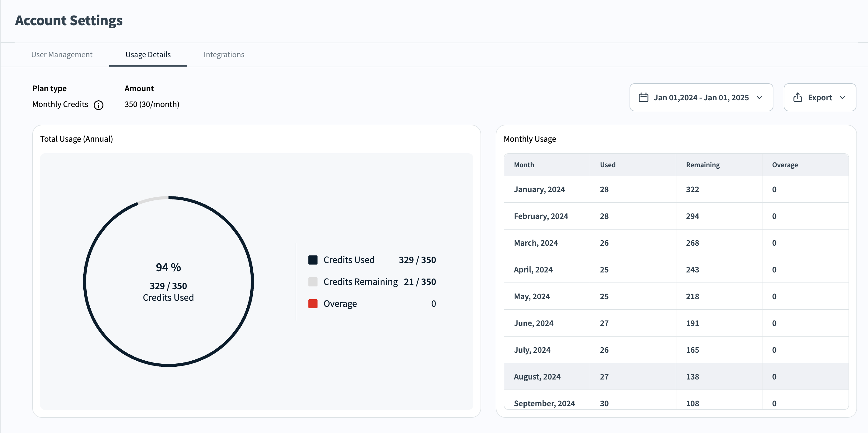Click the red Overage legend swatch
This screenshot has height=433, width=868.
pos(313,303)
